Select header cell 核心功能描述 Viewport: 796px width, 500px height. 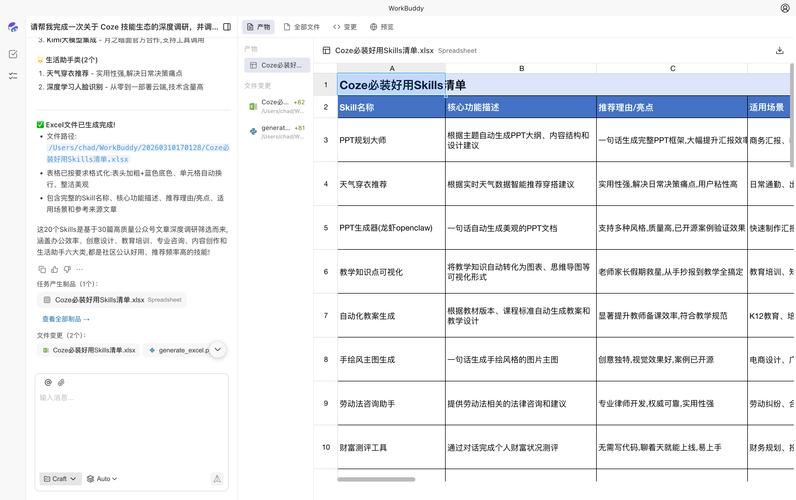[521, 107]
